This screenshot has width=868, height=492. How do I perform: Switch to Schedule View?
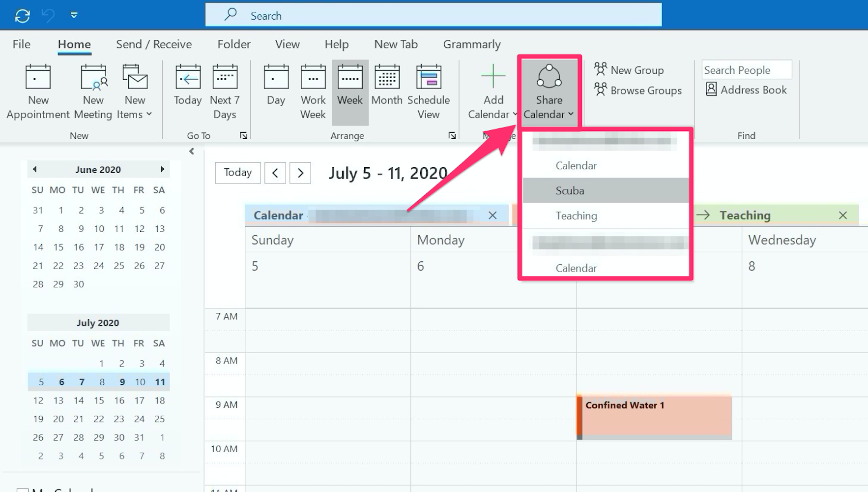click(x=429, y=92)
